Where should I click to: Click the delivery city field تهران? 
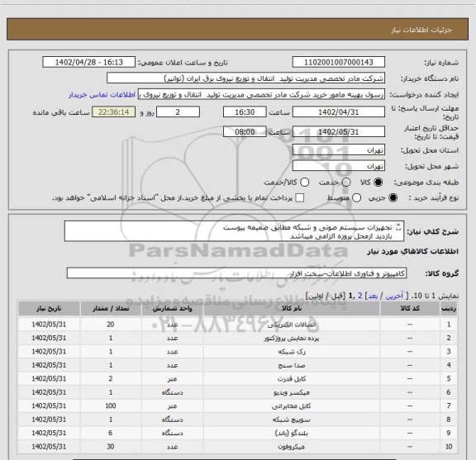click(x=339, y=166)
